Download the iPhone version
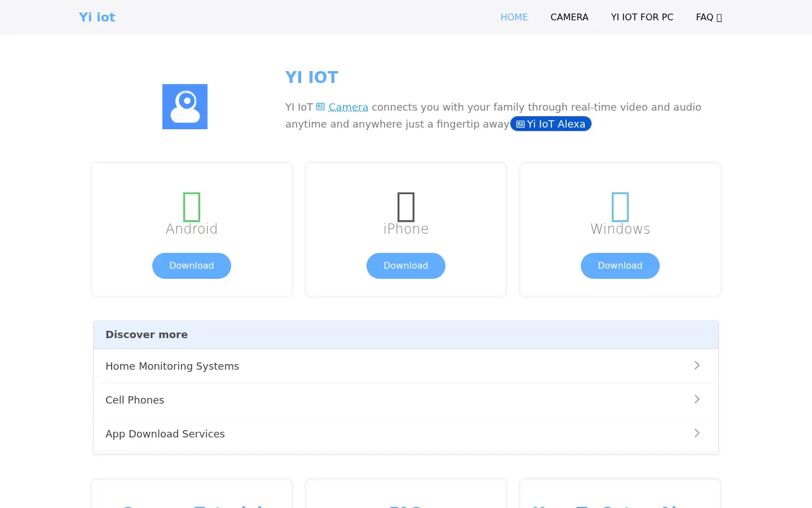Screen dimensions: 812x508 [406, 266]
